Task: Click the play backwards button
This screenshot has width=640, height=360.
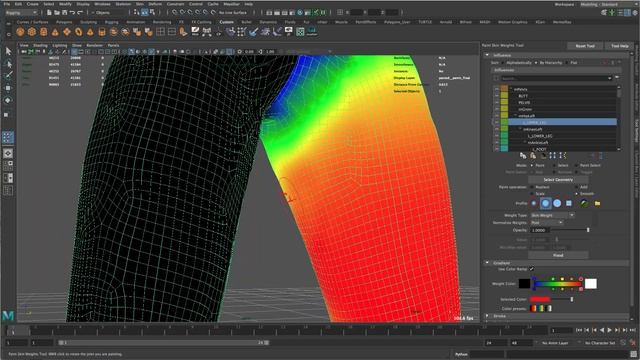Action: coord(602,330)
